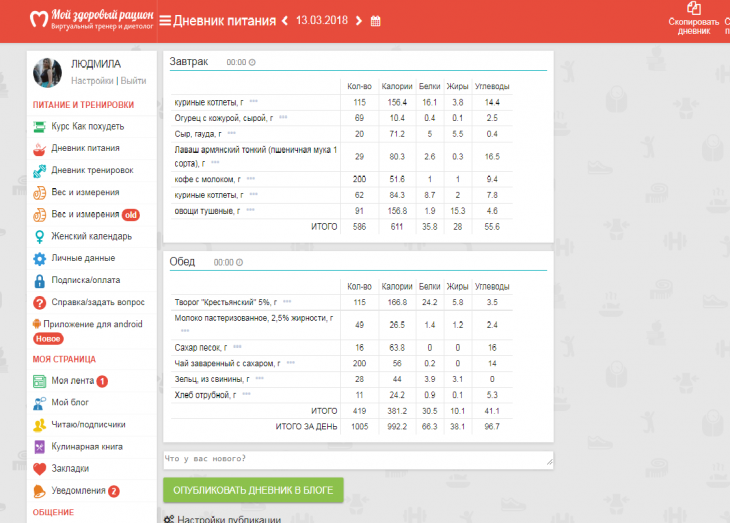Click the hamburger menu icon beside Дневник питания

164,21
